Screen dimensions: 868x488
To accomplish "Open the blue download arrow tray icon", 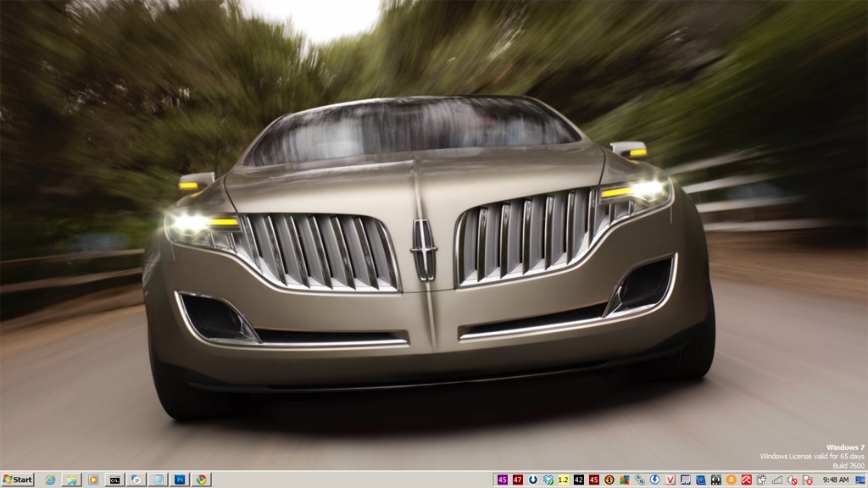I will click(533, 480).
